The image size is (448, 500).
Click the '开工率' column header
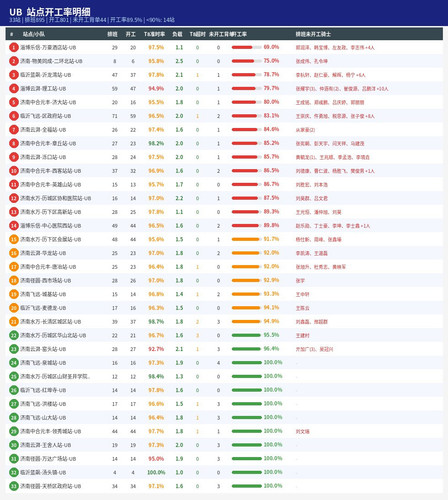[238, 34]
